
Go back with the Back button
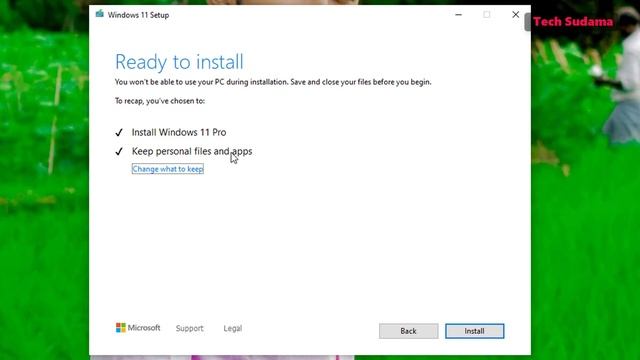(408, 331)
